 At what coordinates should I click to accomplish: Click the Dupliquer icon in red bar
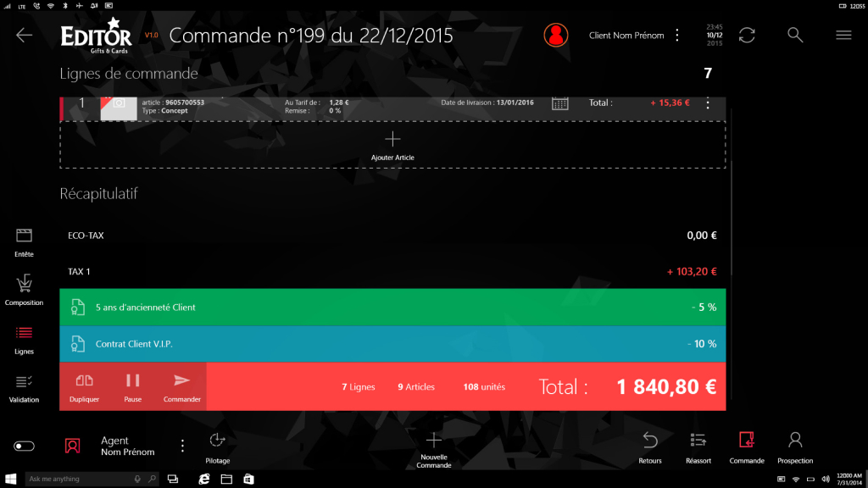[x=84, y=381]
